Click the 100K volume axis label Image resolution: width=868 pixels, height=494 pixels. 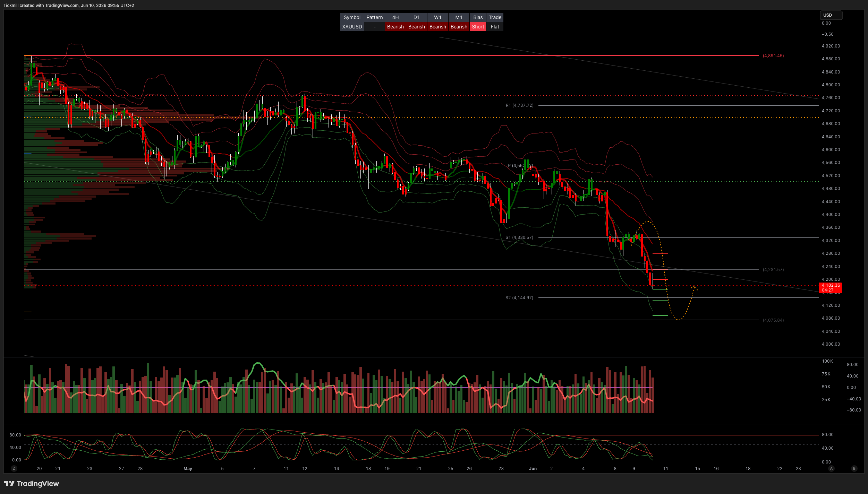827,361
